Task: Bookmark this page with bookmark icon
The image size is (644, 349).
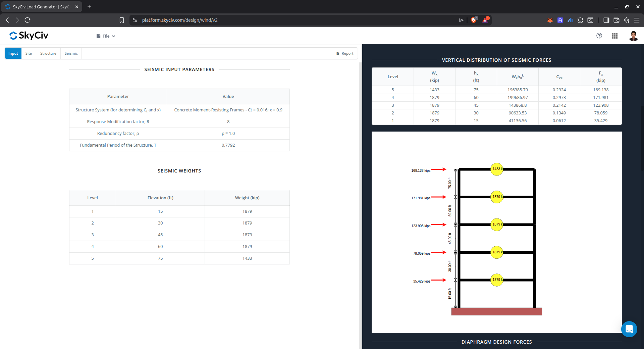Action: click(122, 20)
